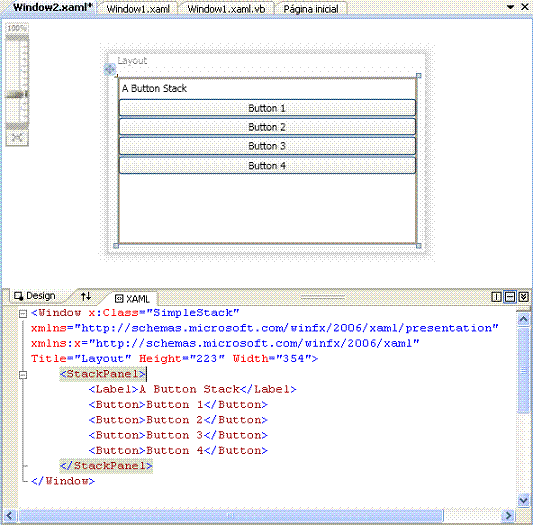Close the current document tab
533x525 pixels.
click(x=525, y=7)
